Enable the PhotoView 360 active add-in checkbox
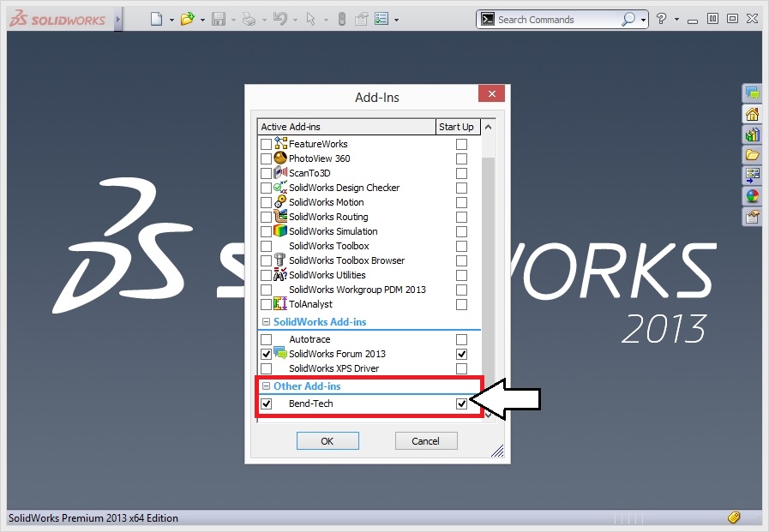The image size is (769, 532). coord(266,158)
